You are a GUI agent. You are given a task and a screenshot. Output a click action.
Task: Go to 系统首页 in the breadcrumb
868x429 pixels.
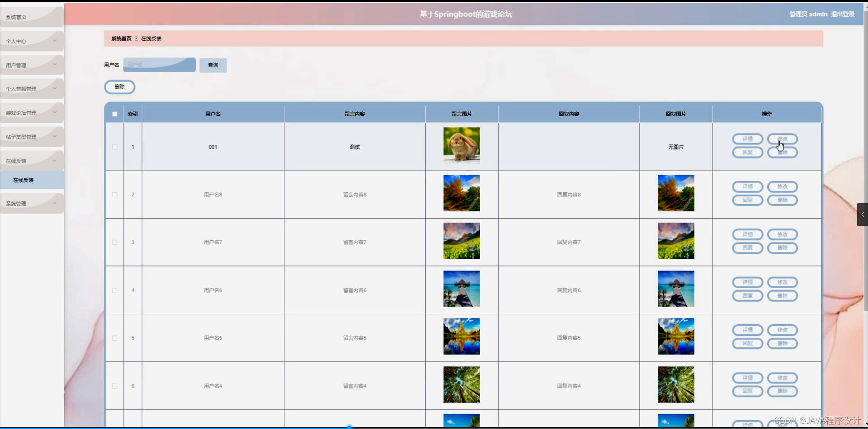coord(121,39)
